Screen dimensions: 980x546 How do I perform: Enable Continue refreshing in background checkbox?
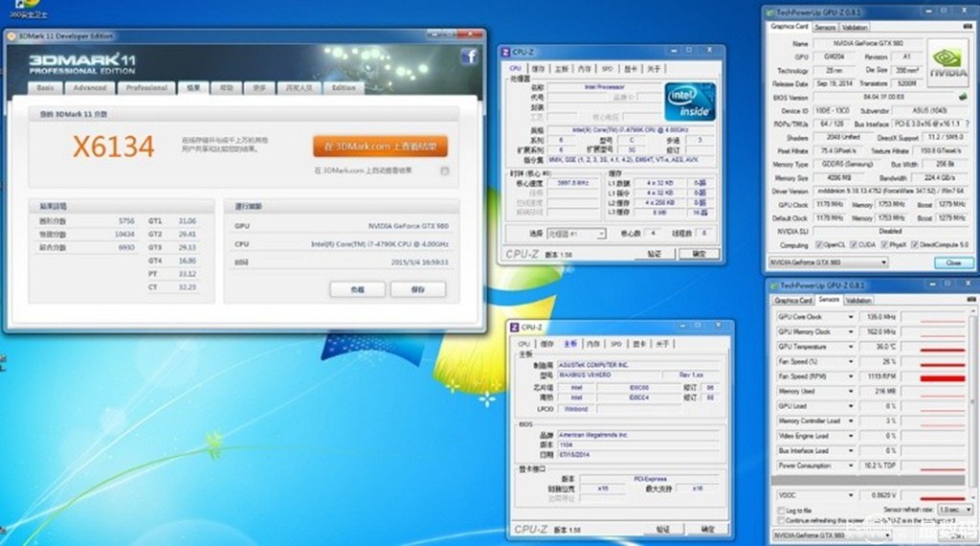point(781,520)
